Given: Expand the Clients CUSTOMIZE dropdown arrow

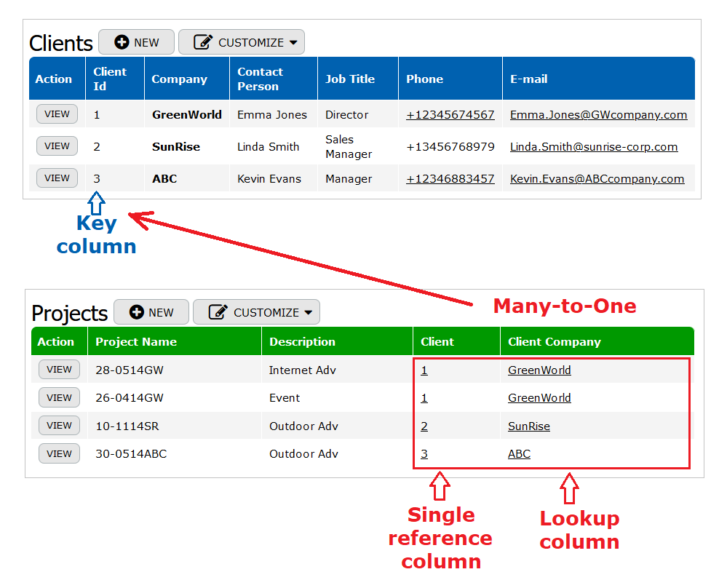Looking at the screenshot, I should coord(293,42).
